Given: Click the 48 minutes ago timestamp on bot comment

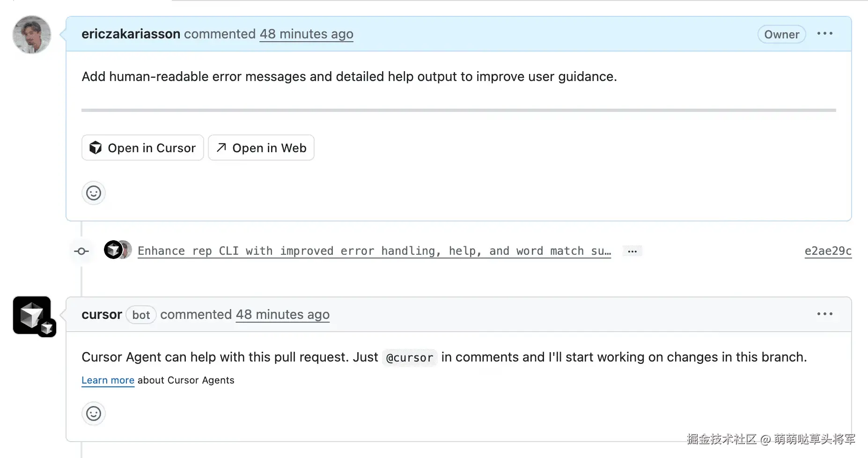Looking at the screenshot, I should (282, 314).
